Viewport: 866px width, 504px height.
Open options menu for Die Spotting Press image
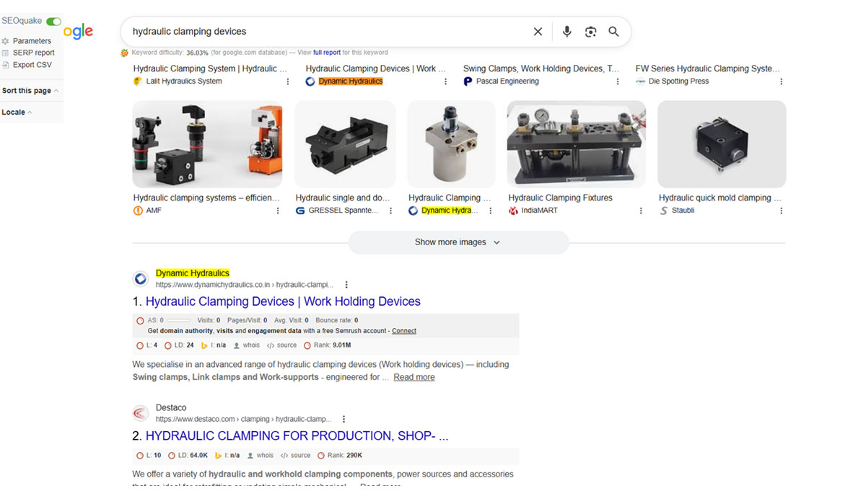click(x=781, y=81)
